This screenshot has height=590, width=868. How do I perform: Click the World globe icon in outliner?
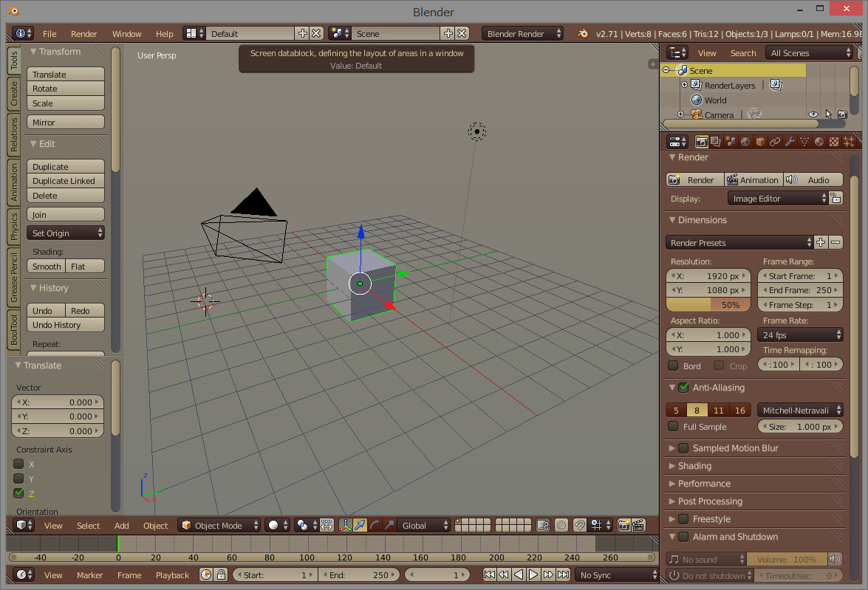coord(697,100)
